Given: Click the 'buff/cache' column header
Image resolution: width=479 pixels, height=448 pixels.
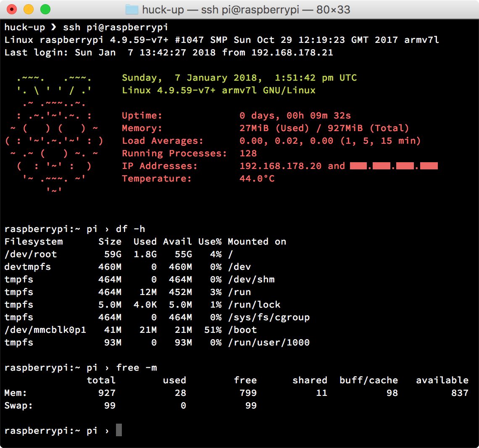Looking at the screenshot, I should 369,380.
